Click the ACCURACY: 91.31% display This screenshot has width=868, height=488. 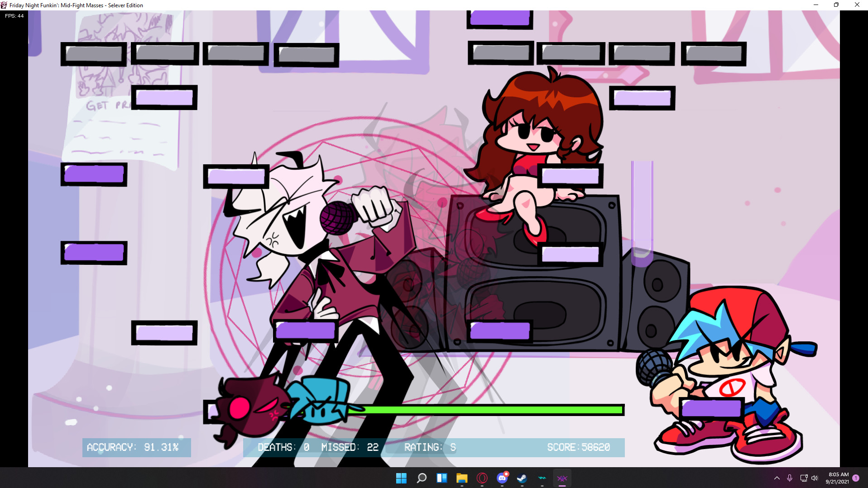(x=133, y=447)
